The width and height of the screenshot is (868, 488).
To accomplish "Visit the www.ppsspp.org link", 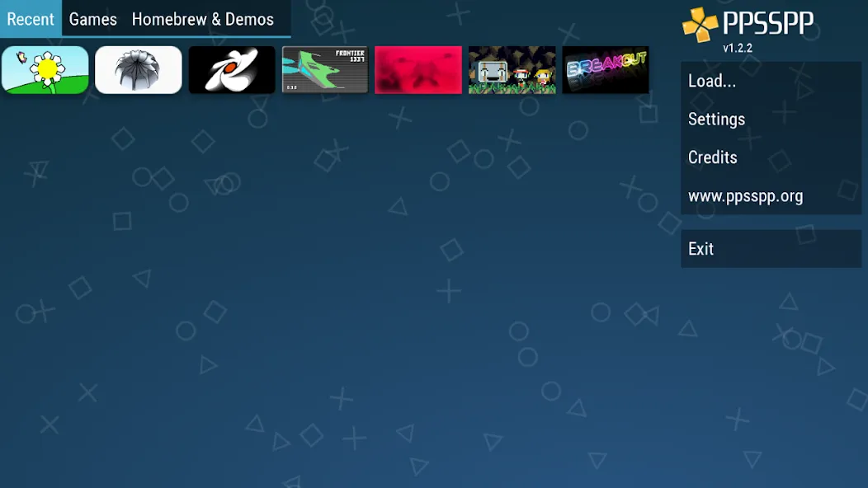I will point(745,196).
